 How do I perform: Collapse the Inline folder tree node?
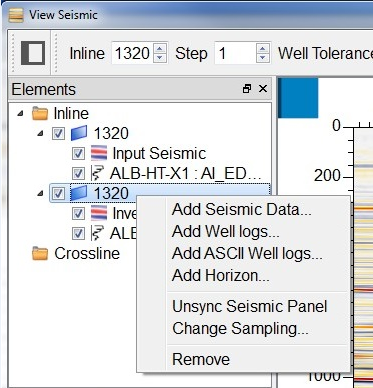21,114
